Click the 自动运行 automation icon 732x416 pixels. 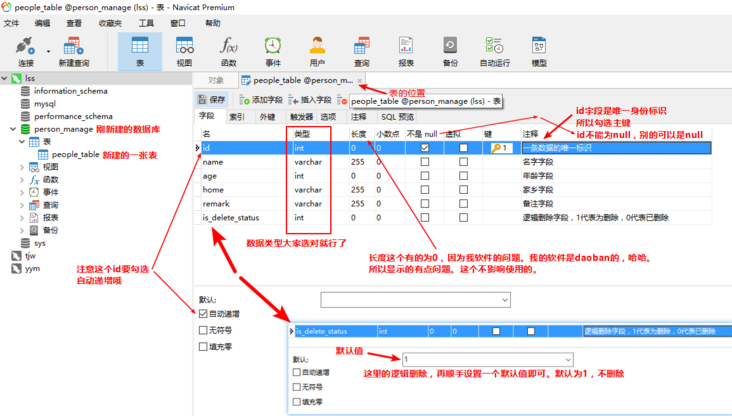click(495, 51)
